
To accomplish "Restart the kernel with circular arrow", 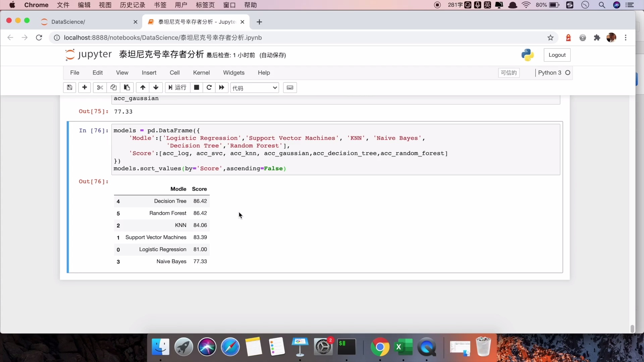I will (x=209, y=87).
